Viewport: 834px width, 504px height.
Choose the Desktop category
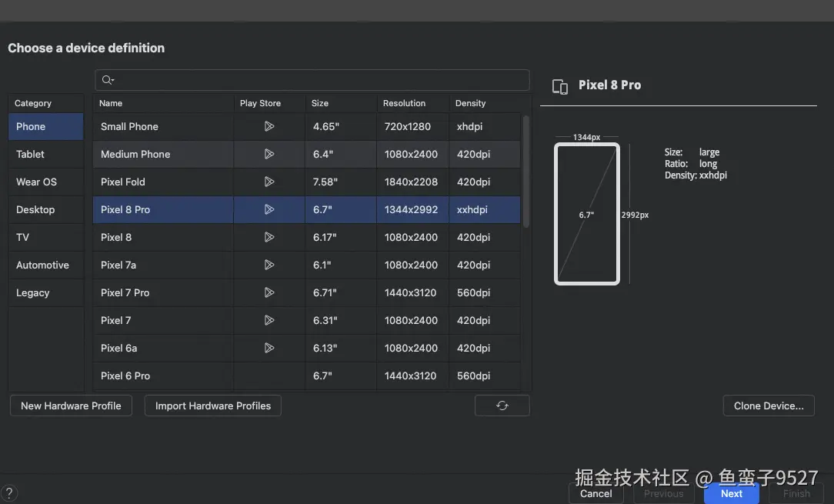45,210
